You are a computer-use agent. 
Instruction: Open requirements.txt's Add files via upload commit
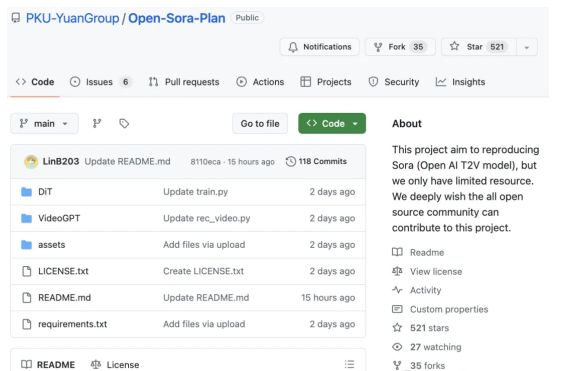coord(204,324)
